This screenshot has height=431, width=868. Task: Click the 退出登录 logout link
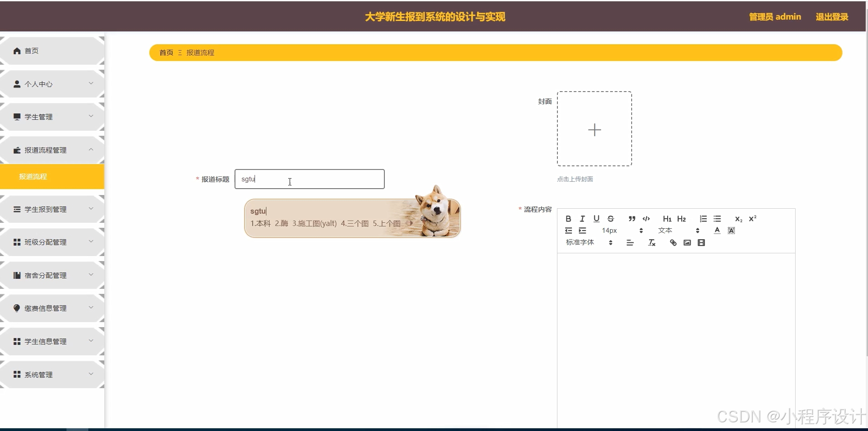point(832,17)
